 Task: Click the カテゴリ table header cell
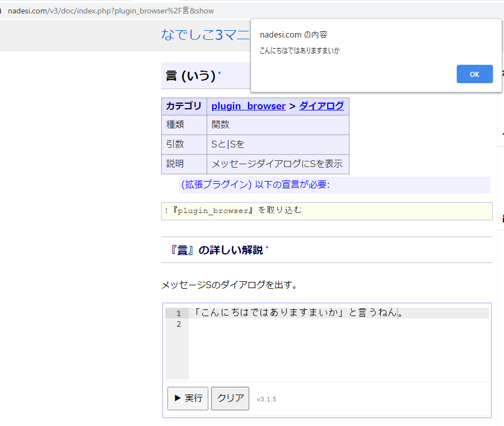(x=184, y=106)
